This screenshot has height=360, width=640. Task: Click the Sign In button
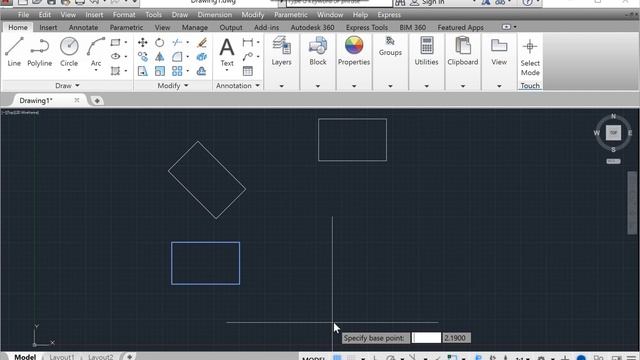click(427, 2)
